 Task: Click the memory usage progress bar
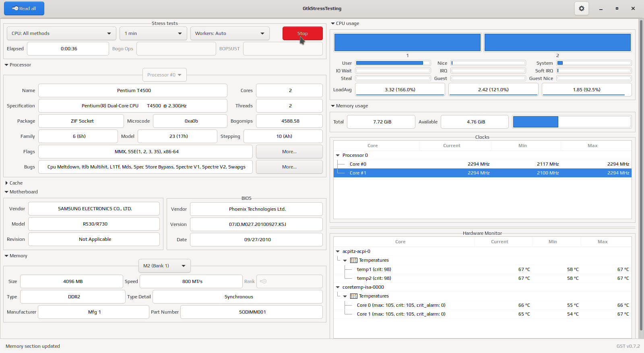tap(572, 122)
